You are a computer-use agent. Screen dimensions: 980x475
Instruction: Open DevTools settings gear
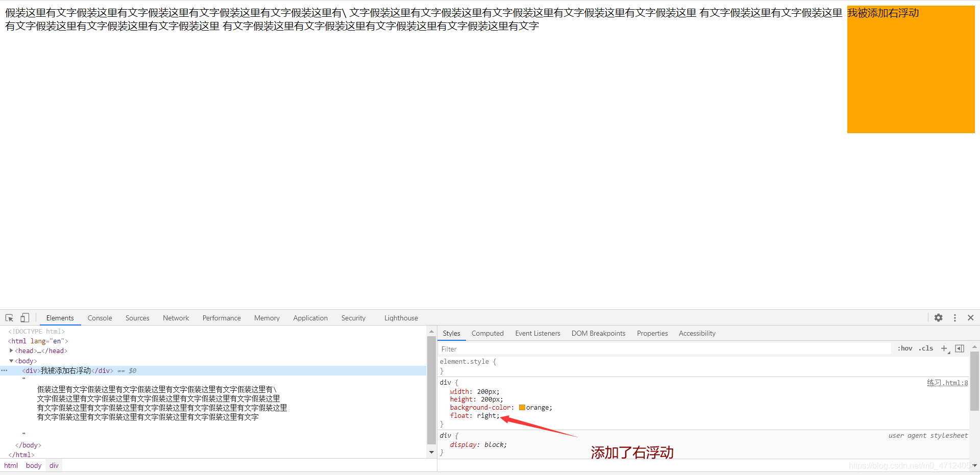pyautogui.click(x=938, y=318)
